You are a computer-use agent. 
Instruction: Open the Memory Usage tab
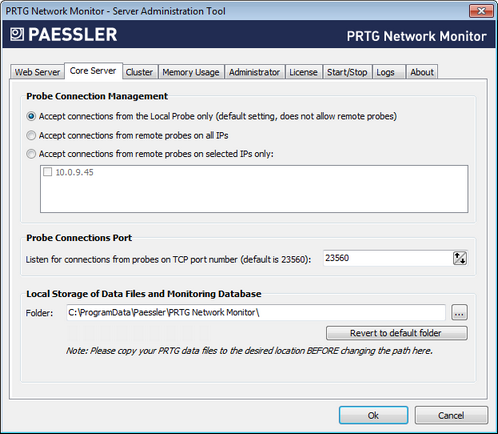191,72
